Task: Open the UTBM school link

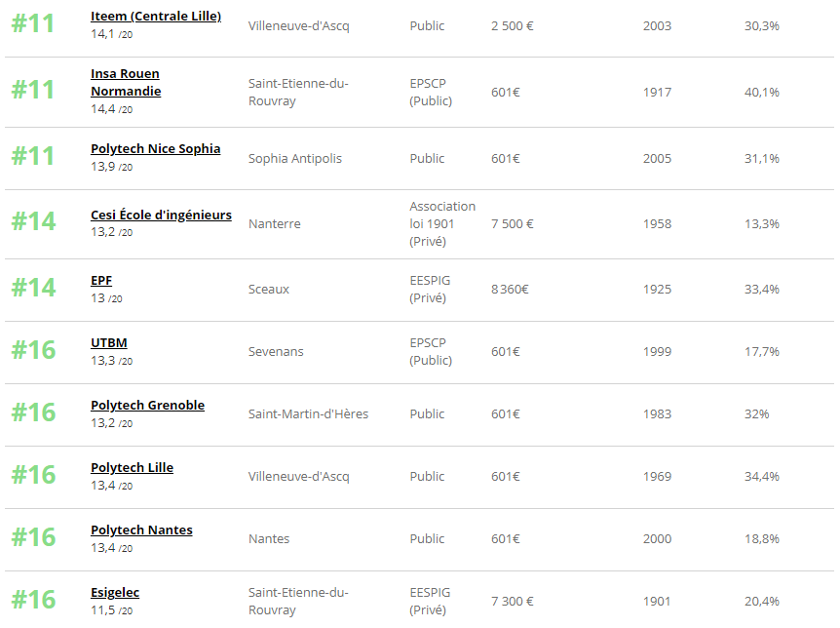Action: coord(109,342)
